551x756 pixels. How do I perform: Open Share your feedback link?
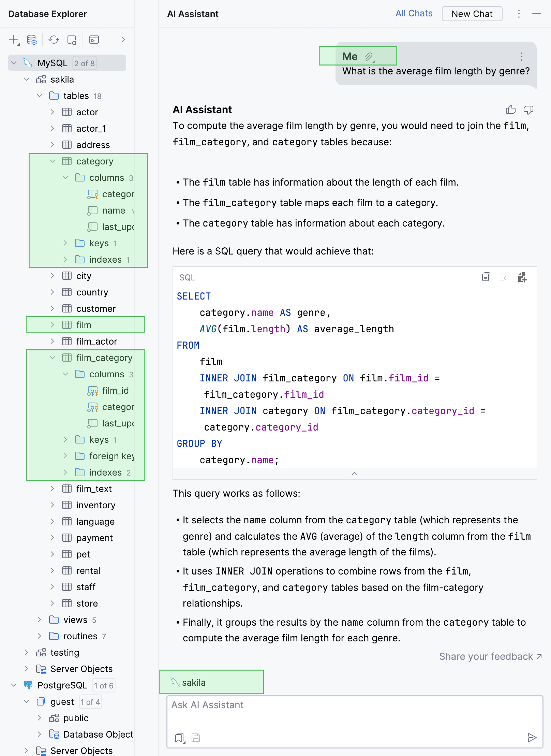(490, 657)
